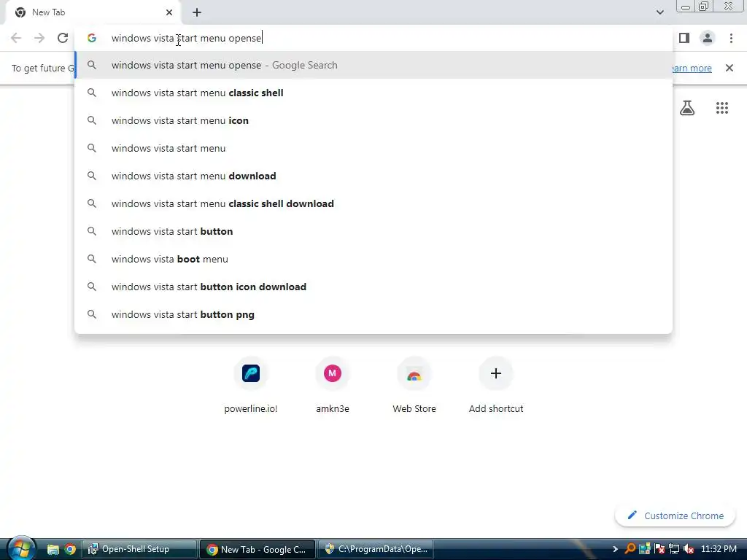Select suggestion 'start button icon download'
The image size is (747, 560).
tap(373, 287)
